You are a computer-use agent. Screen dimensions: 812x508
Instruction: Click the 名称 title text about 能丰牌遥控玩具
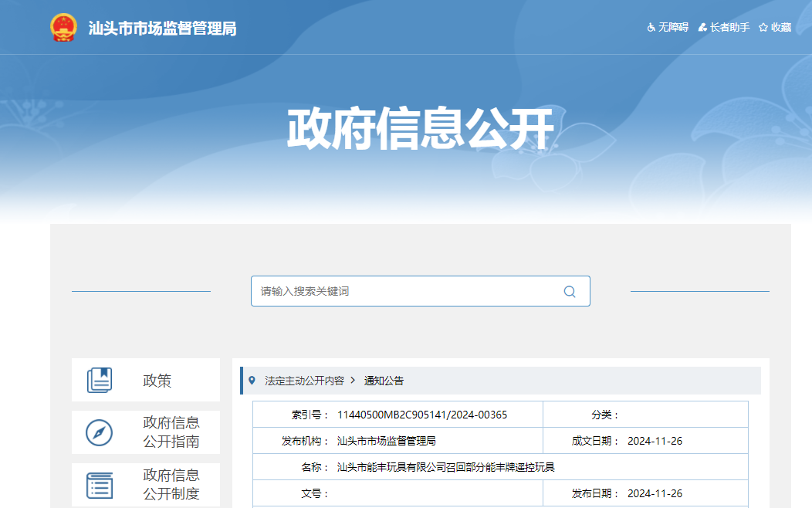coord(446,467)
